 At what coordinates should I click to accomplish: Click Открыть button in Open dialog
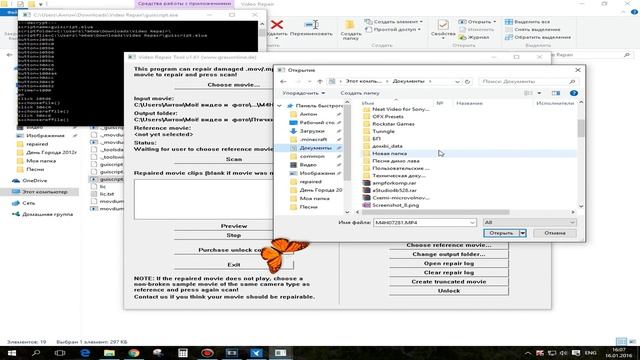501,233
